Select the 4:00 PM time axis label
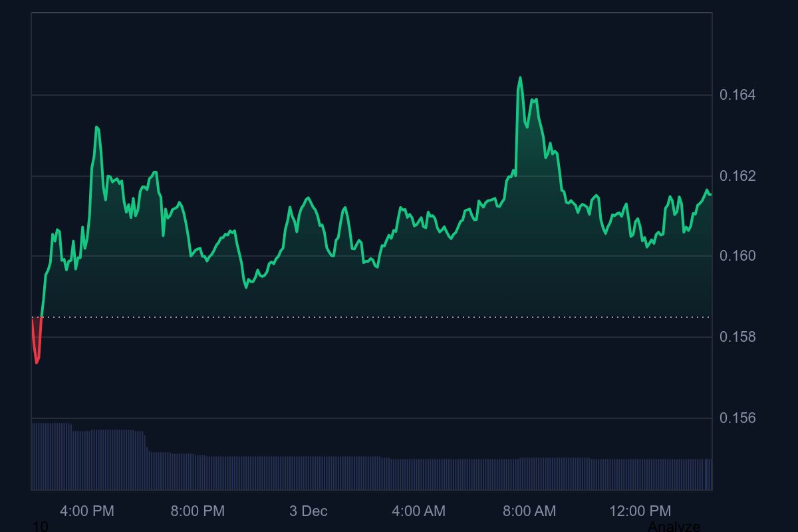Screen dimensions: 798x532 (x=87, y=511)
